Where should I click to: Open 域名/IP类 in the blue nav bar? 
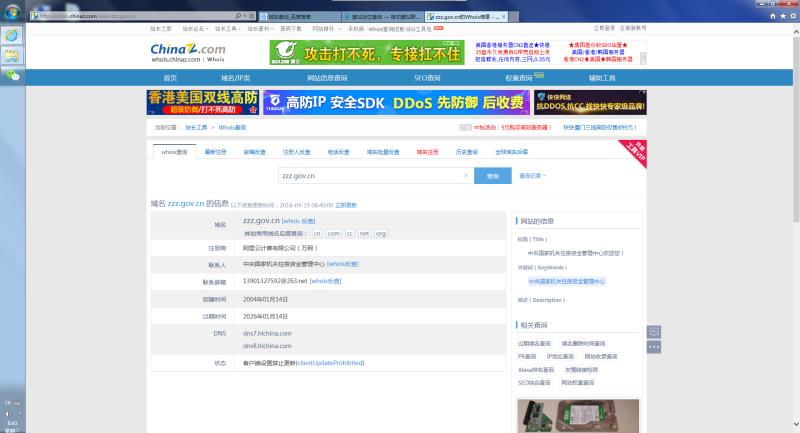(x=235, y=78)
